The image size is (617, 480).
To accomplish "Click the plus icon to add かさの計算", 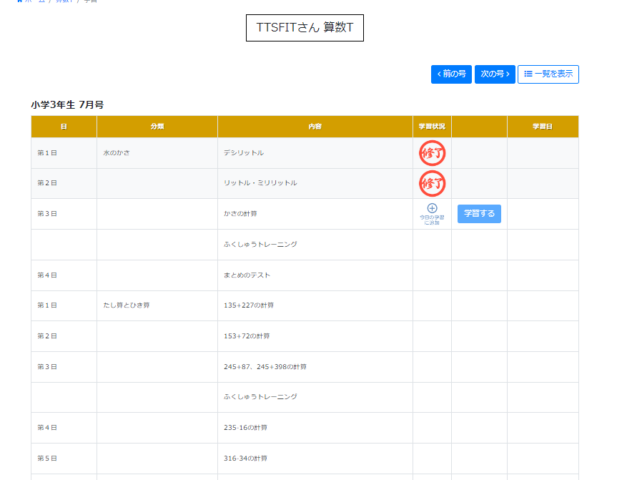I will pos(432,208).
